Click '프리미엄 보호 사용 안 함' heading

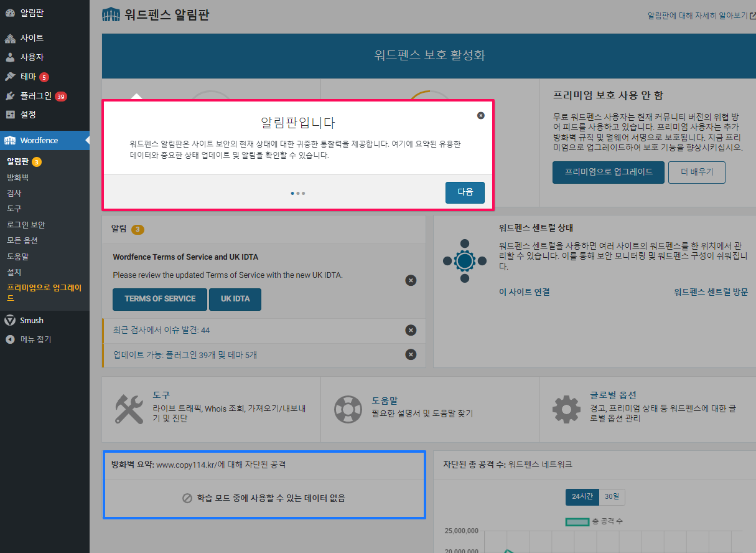608,95
